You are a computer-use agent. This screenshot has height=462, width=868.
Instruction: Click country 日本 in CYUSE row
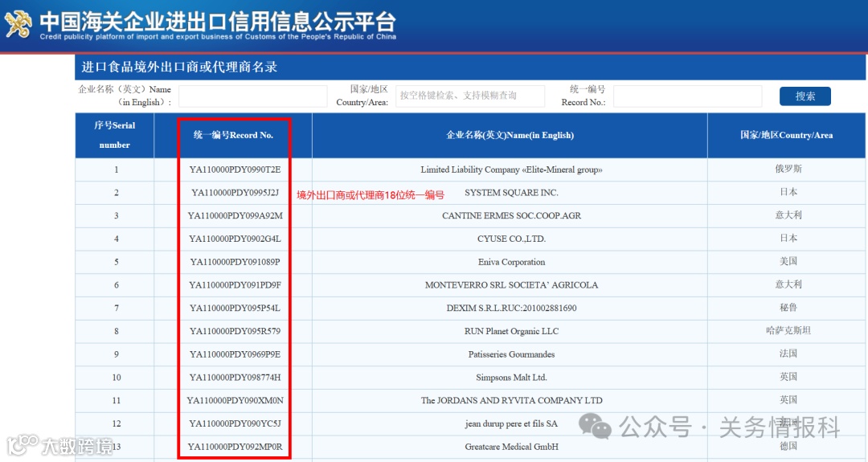coord(788,239)
